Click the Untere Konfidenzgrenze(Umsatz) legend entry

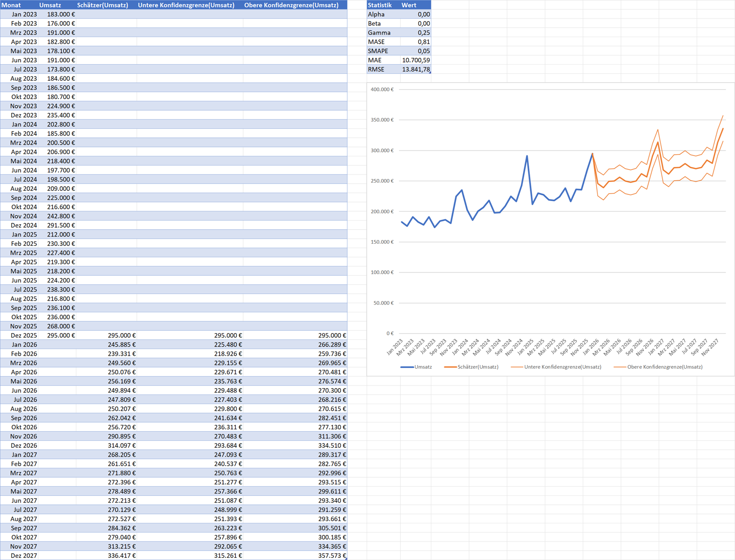point(556,367)
